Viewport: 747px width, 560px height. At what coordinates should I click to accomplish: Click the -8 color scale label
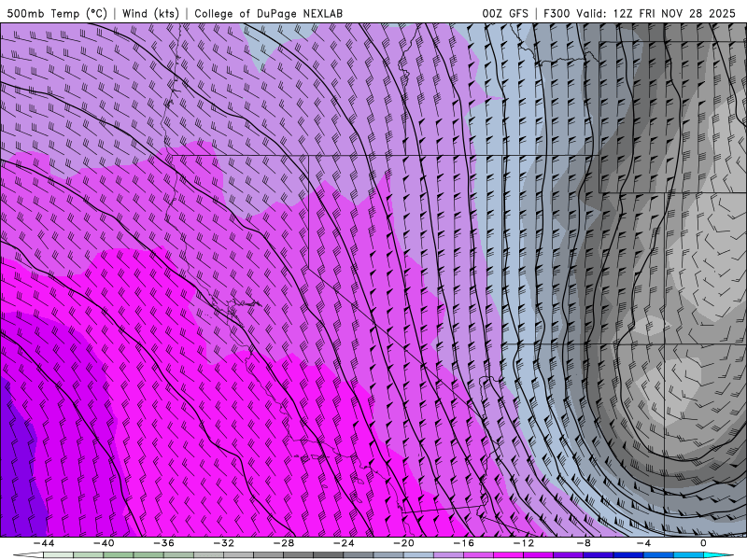584,543
